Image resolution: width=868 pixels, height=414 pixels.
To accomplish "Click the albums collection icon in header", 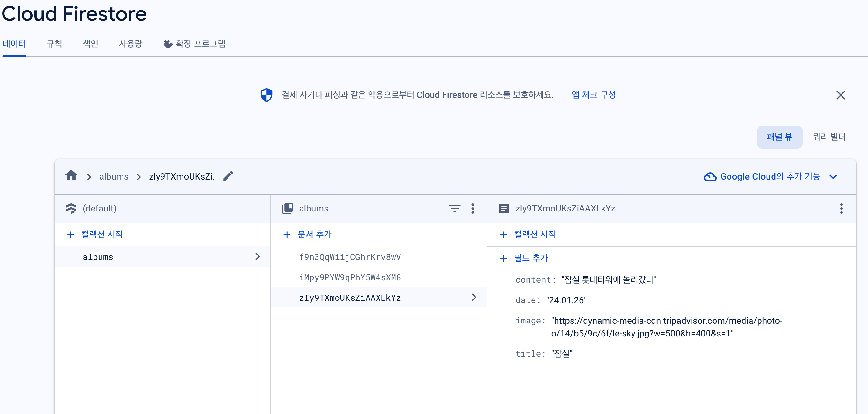I will coord(288,209).
